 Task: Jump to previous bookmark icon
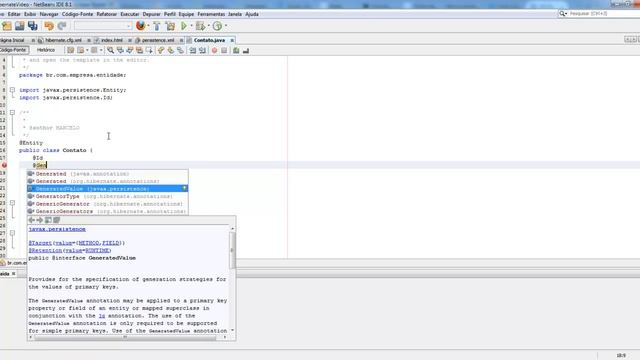[161, 50]
